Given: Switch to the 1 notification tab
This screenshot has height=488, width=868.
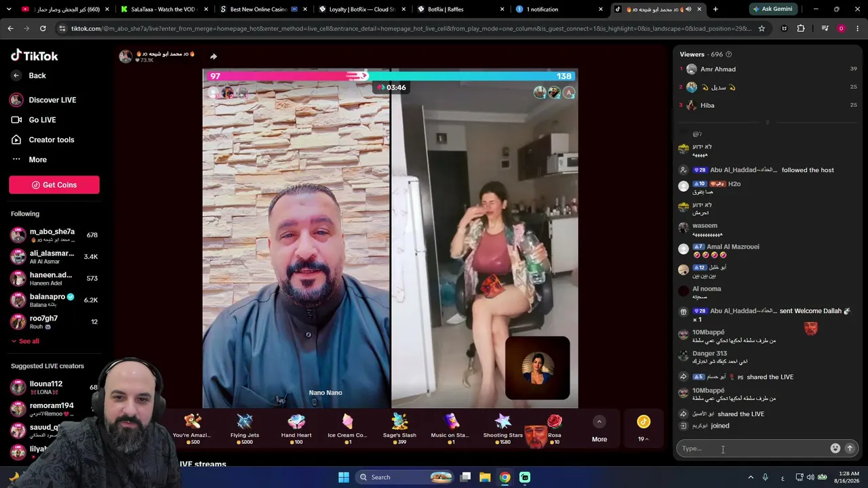Looking at the screenshot, I should (557, 9).
